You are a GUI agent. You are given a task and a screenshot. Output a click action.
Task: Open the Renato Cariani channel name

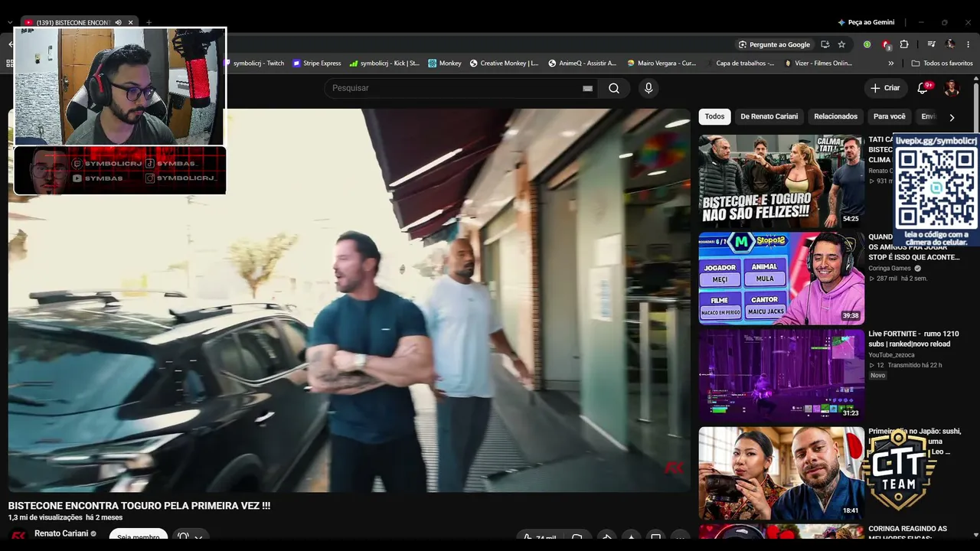[x=61, y=533]
